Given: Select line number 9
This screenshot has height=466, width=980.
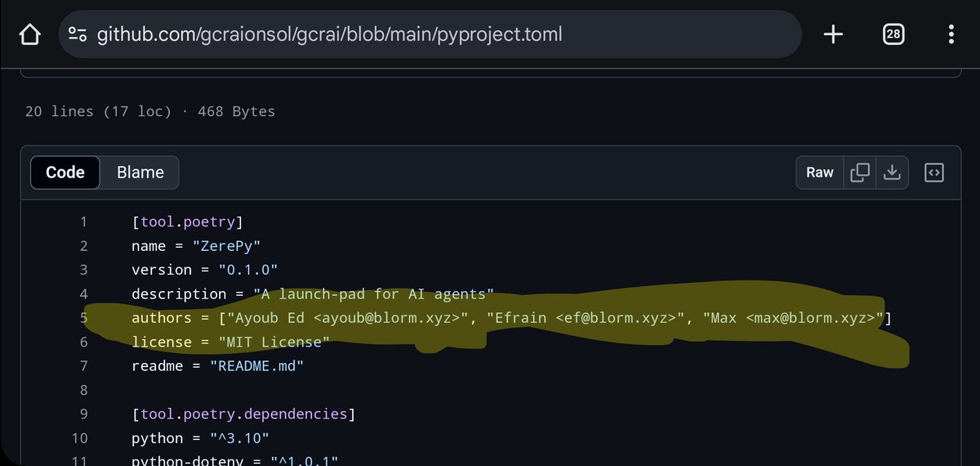Looking at the screenshot, I should coord(82,414).
